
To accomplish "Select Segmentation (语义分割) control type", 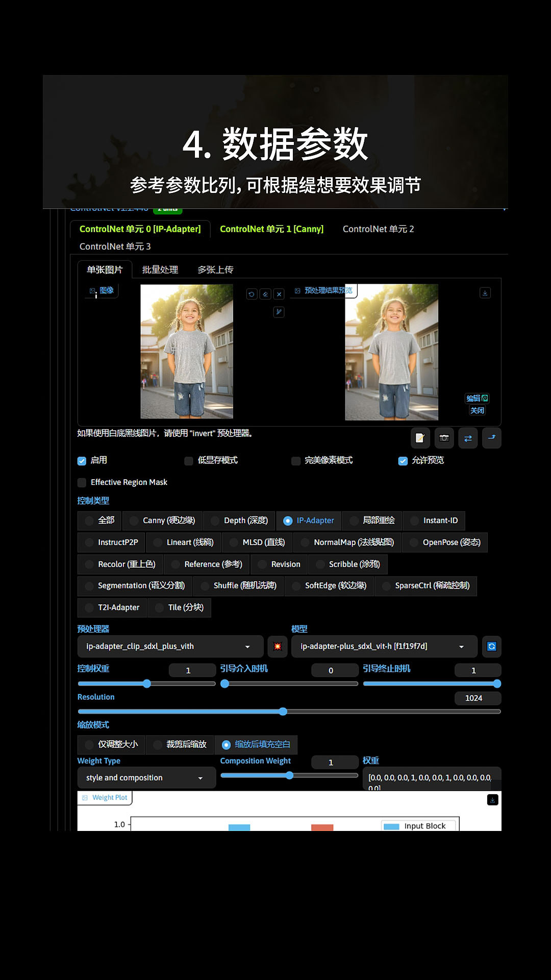I will (135, 586).
